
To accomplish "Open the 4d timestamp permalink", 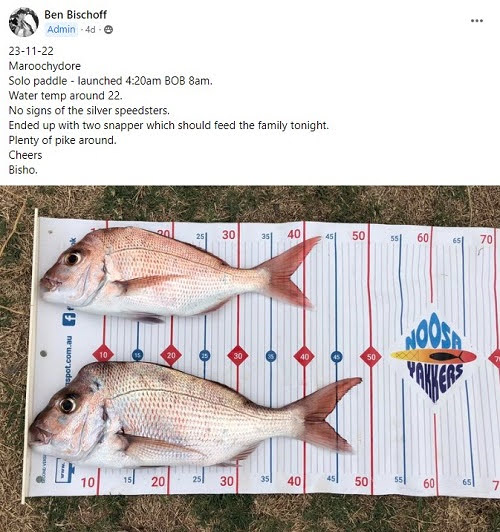I will (90, 30).
